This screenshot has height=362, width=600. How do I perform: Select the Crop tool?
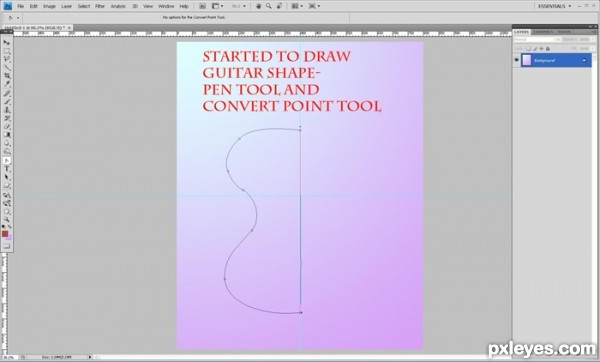tap(7, 76)
